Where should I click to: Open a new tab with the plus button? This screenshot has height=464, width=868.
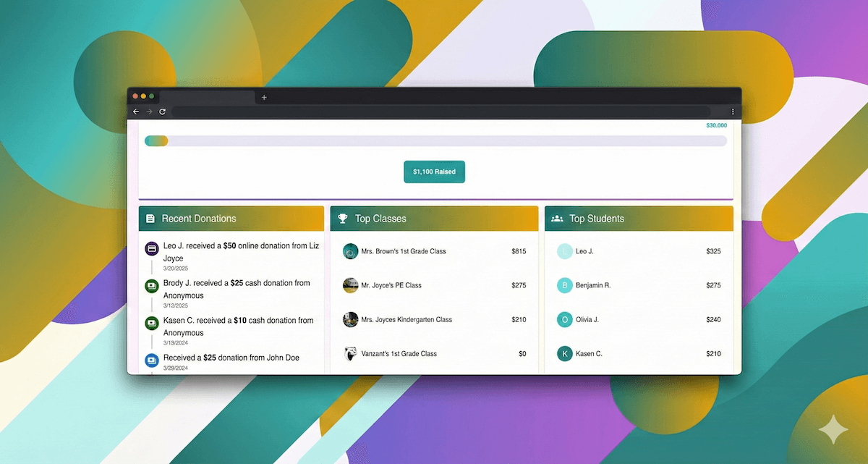coord(264,96)
